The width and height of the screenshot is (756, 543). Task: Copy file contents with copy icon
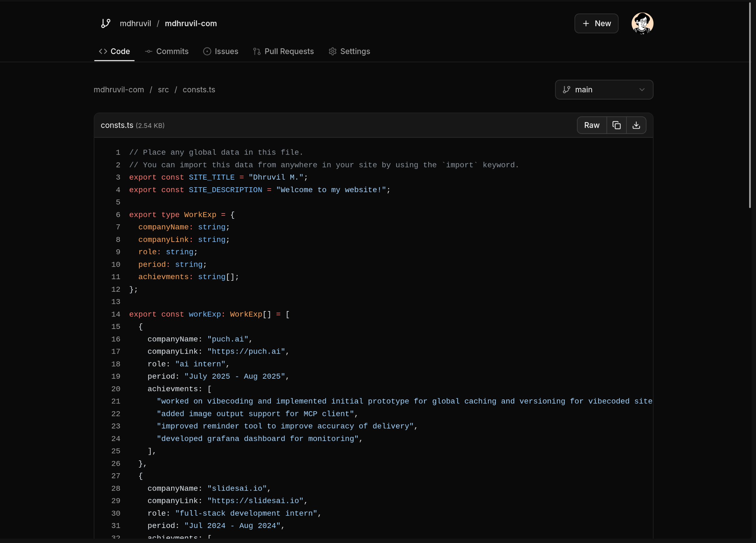(x=616, y=125)
